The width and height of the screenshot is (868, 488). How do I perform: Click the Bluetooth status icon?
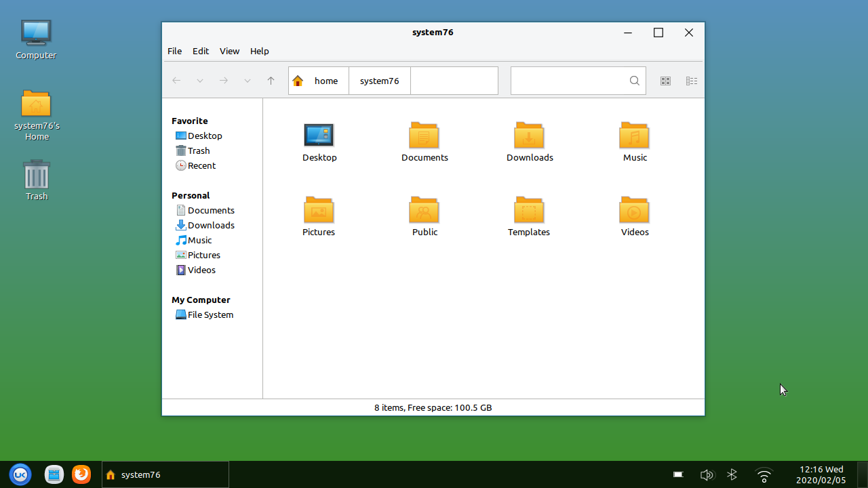pyautogui.click(x=732, y=474)
